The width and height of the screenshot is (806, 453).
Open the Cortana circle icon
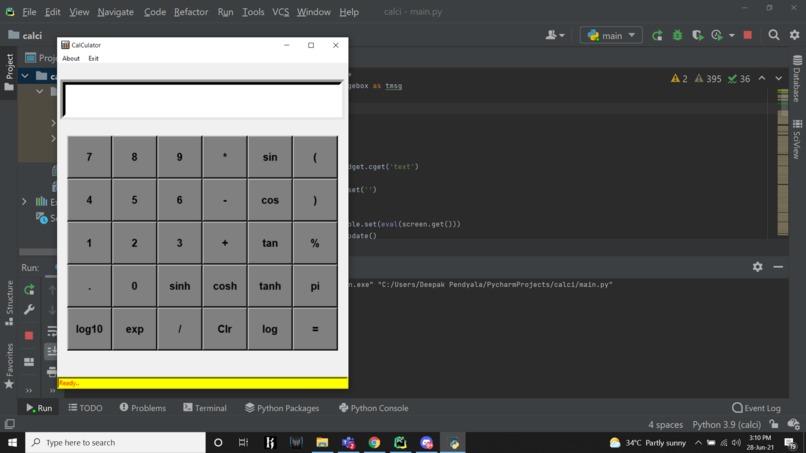click(218, 443)
